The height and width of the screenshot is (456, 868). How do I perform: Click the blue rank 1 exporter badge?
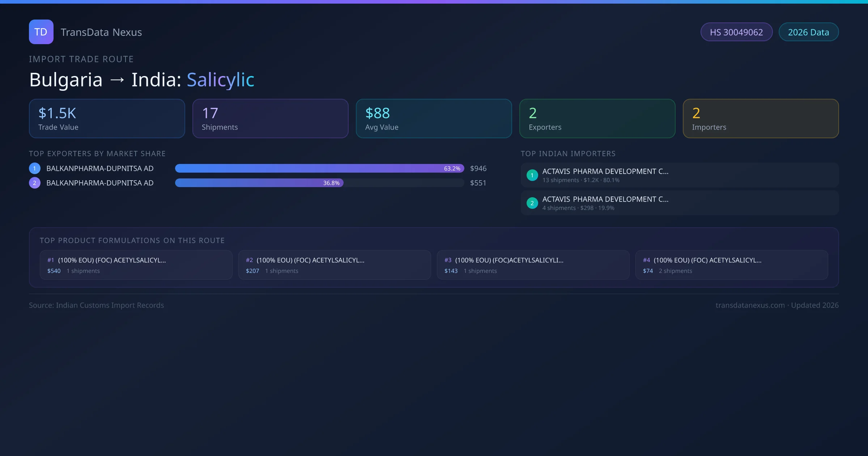35,168
